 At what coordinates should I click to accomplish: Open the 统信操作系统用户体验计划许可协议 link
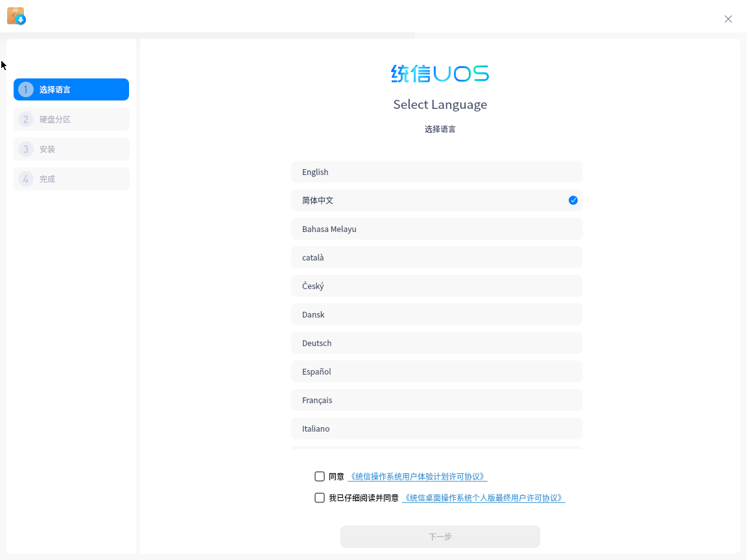(x=418, y=476)
